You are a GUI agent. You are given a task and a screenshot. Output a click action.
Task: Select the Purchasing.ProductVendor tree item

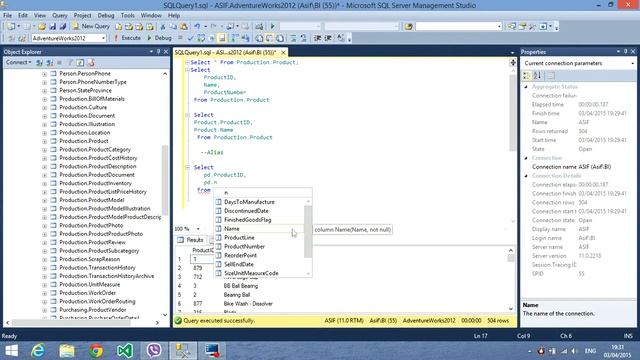(x=93, y=310)
